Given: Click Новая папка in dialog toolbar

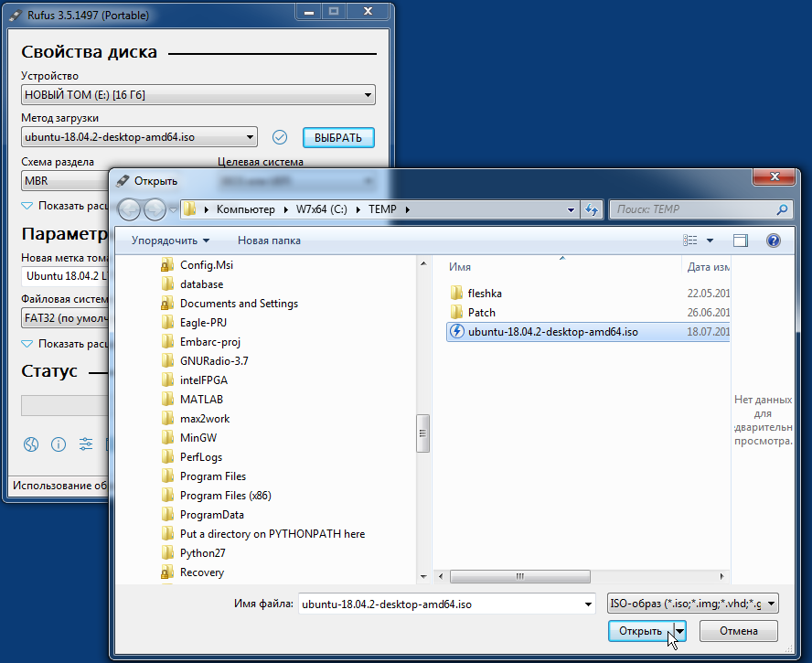Looking at the screenshot, I should [x=269, y=241].
